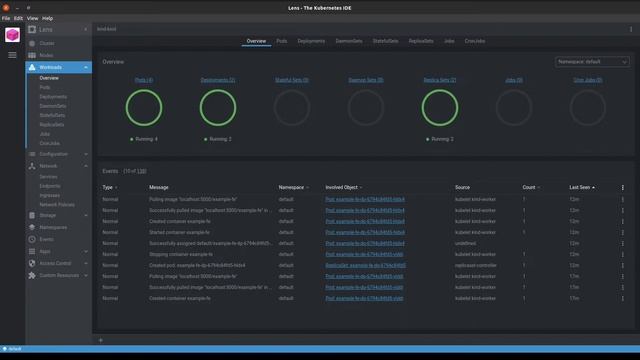Click the green Pods donut chart
This screenshot has width=640, height=360.
144,108
